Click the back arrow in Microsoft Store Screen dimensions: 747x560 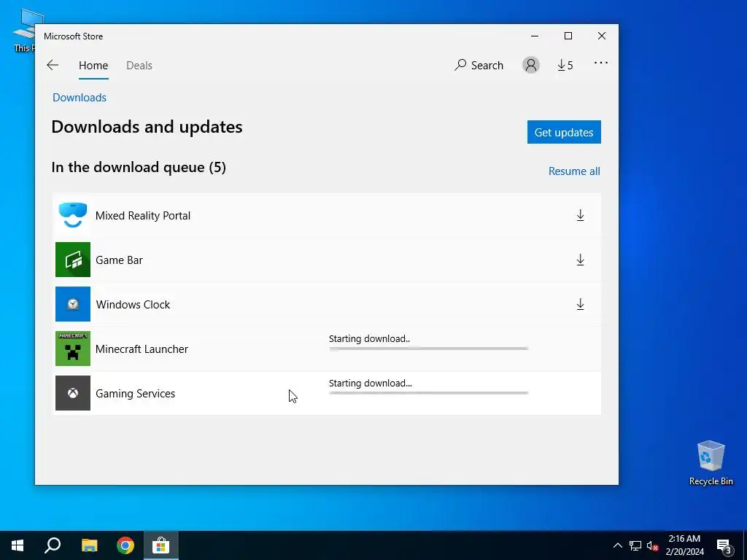pyautogui.click(x=53, y=65)
